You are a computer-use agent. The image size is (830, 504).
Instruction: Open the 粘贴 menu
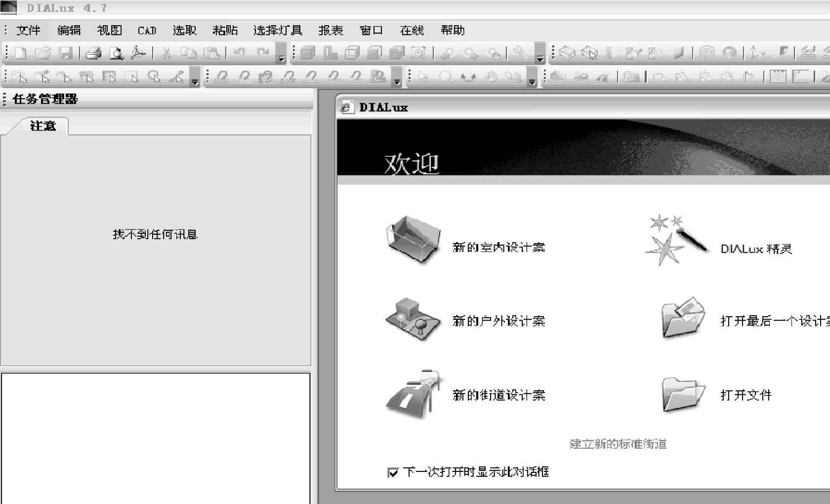tap(225, 31)
